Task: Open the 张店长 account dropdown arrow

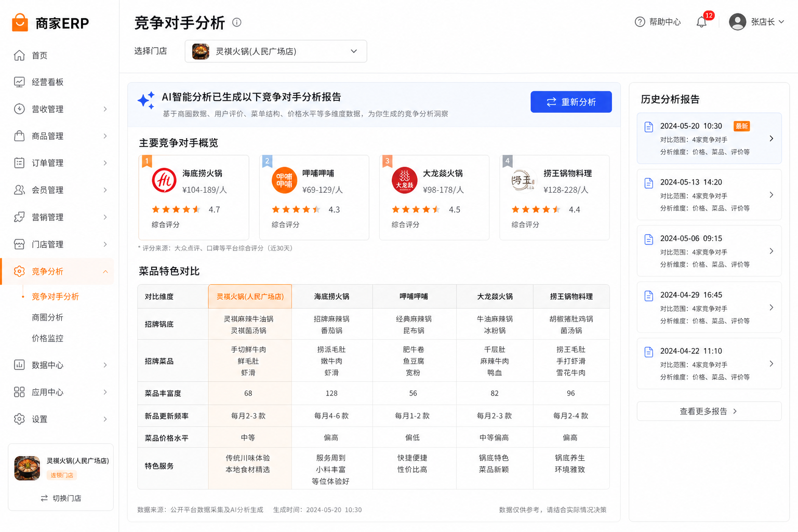Action: [x=781, y=22]
